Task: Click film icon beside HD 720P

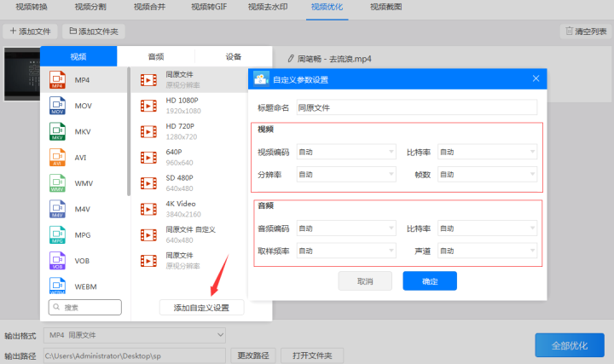Action: (x=148, y=131)
